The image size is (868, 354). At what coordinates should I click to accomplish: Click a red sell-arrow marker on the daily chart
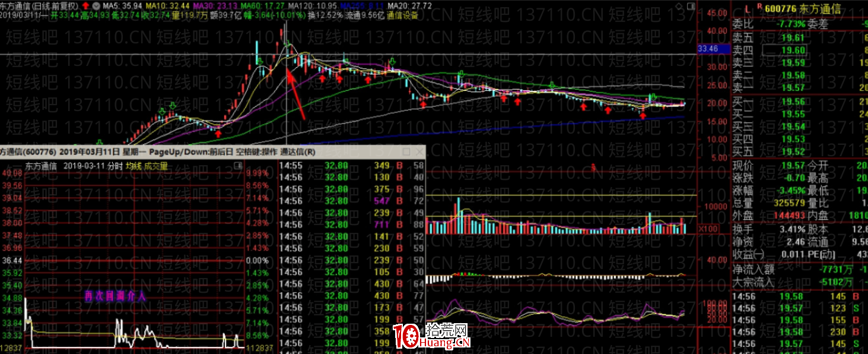322,78
